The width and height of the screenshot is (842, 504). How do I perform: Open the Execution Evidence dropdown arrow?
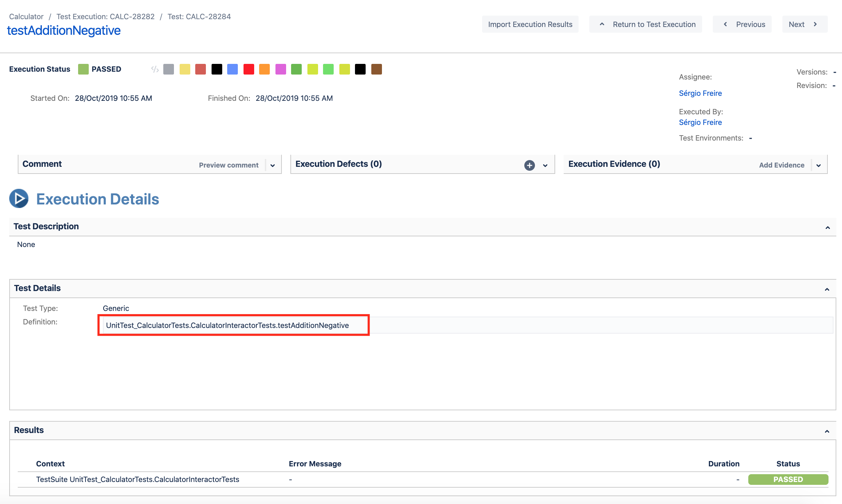pyautogui.click(x=819, y=165)
